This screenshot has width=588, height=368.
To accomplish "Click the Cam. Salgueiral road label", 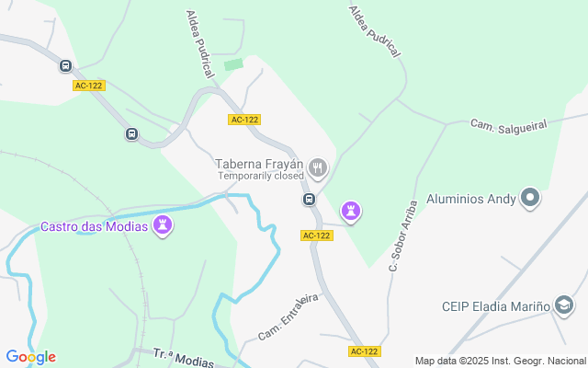I will tap(508, 127).
